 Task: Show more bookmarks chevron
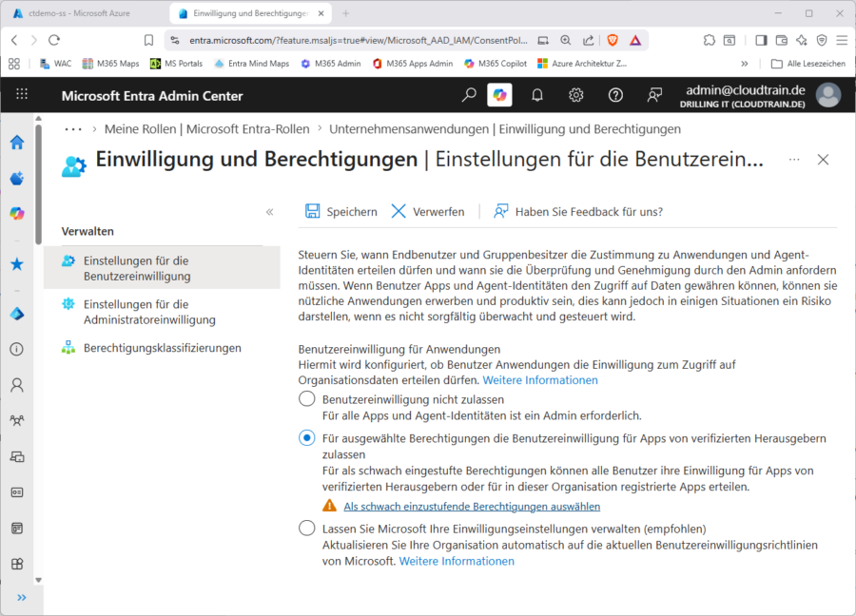click(x=745, y=64)
